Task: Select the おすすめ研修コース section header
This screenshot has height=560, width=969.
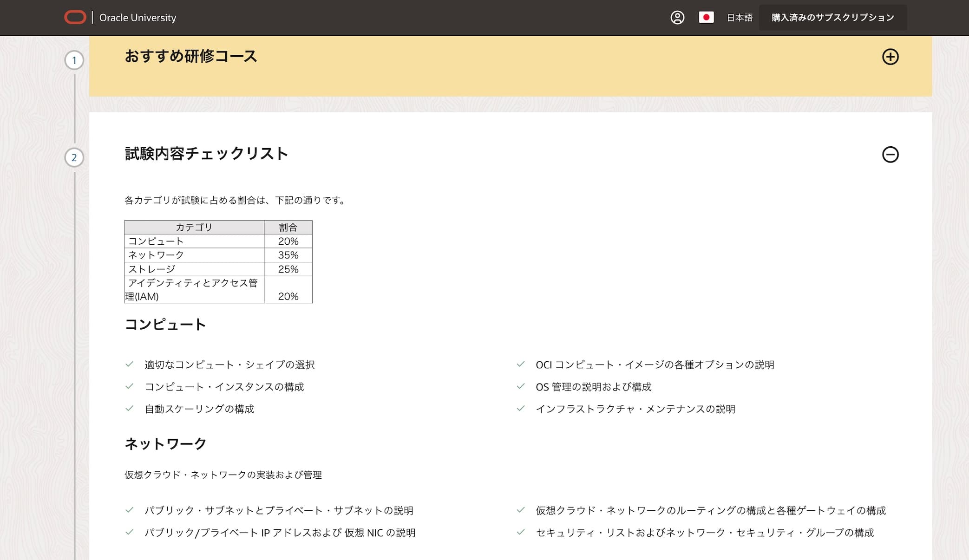Action: pyautogui.click(x=190, y=57)
